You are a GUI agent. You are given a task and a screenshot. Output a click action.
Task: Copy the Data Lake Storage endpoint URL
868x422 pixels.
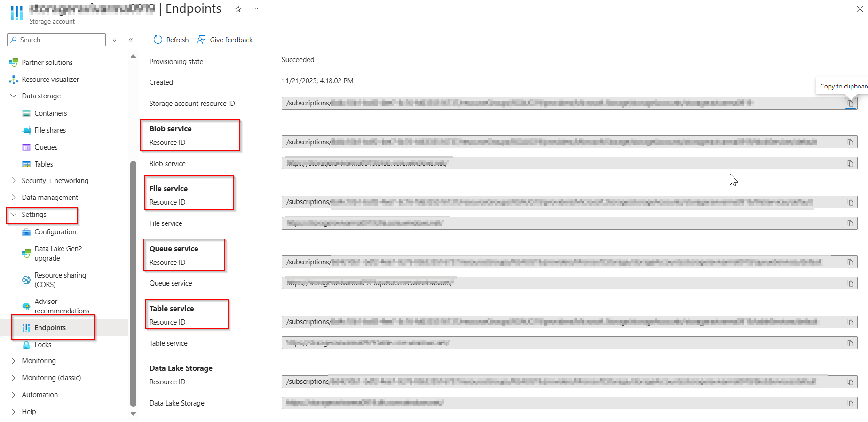(850, 403)
